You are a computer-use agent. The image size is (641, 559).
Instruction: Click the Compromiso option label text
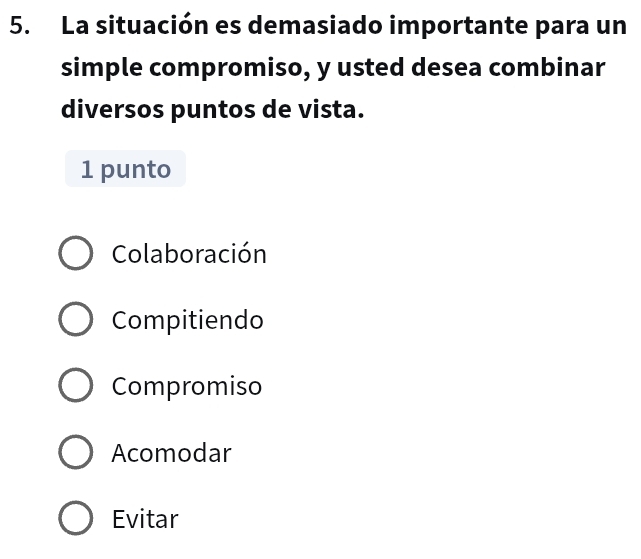187,387
